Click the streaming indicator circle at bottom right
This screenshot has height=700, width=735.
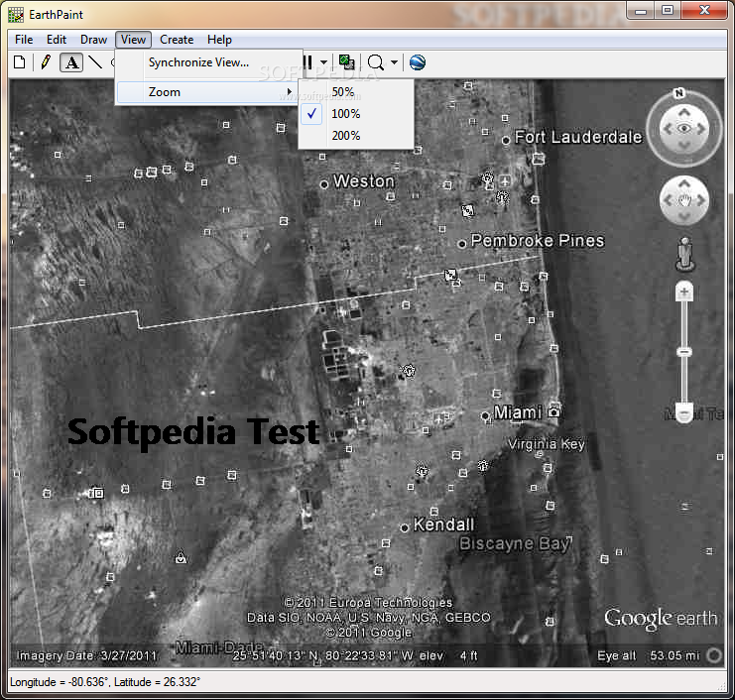pyautogui.click(x=714, y=655)
